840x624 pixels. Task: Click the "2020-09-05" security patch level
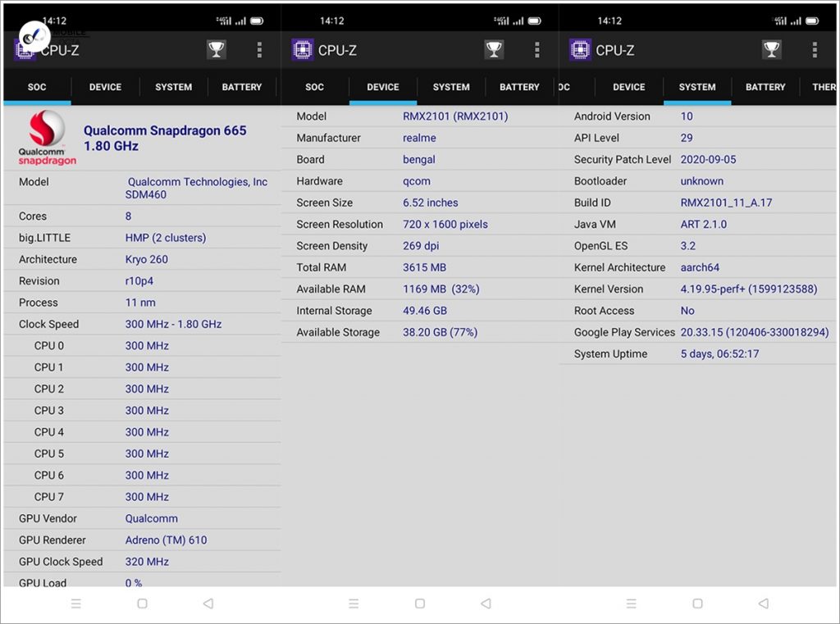708,160
